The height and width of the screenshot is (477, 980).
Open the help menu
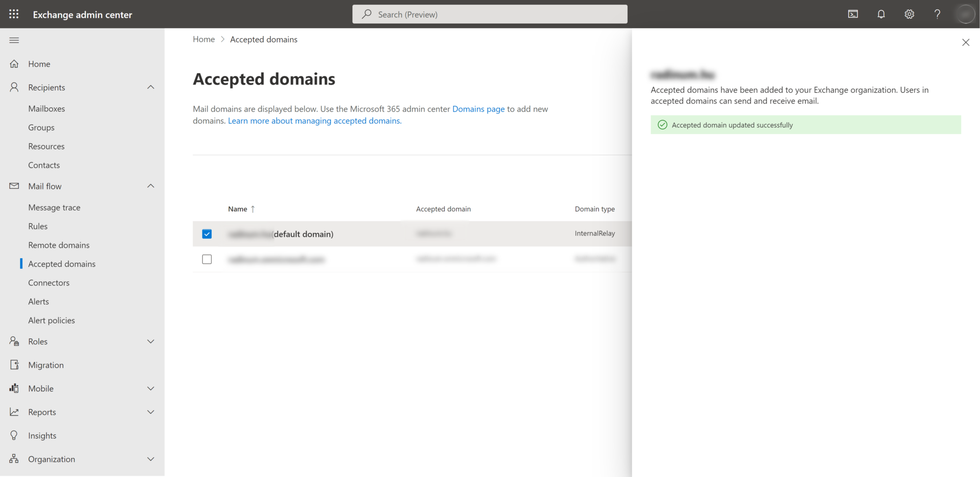(937, 14)
